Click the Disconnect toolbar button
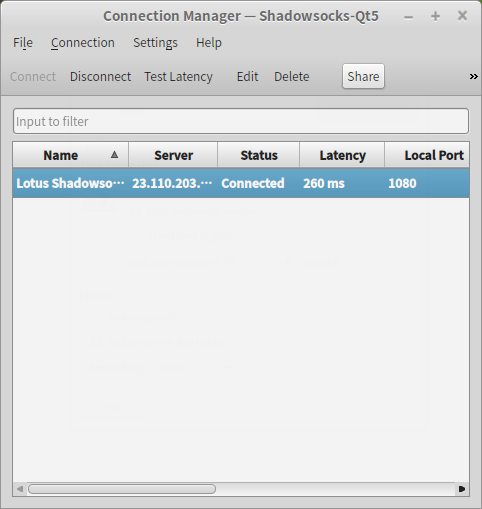Image resolution: width=482 pixels, height=509 pixels. (100, 77)
